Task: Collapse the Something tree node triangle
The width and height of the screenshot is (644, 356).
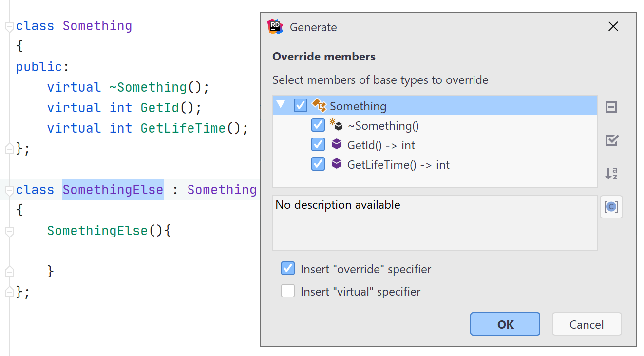Action: pos(281,105)
